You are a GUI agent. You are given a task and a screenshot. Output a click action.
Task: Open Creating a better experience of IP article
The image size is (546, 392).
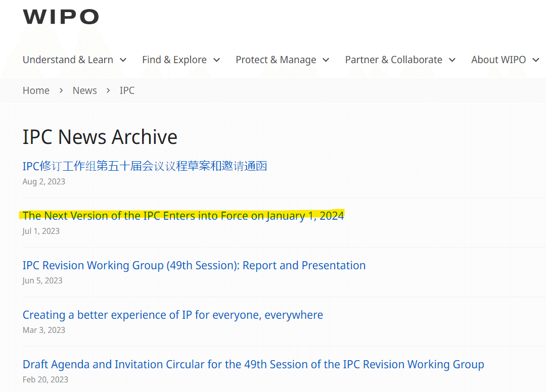pyautogui.click(x=173, y=315)
